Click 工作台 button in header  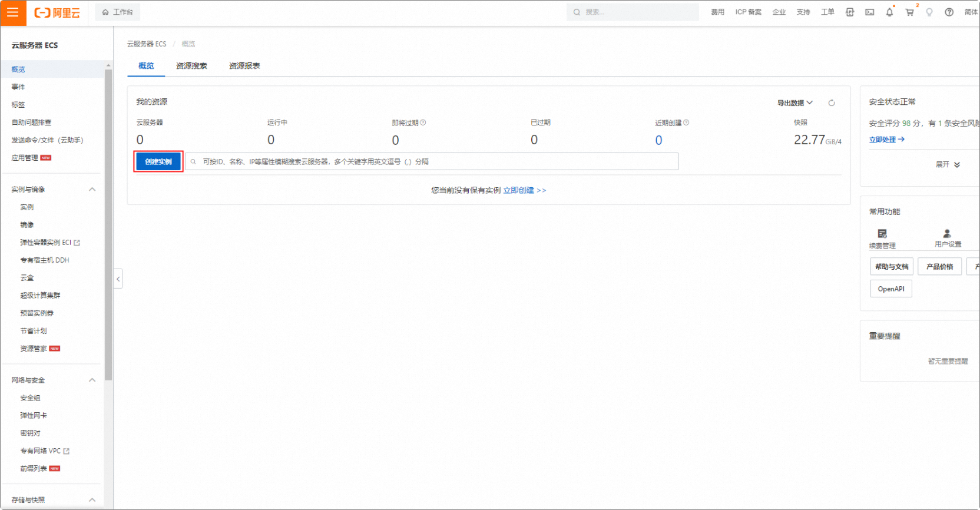(x=118, y=12)
